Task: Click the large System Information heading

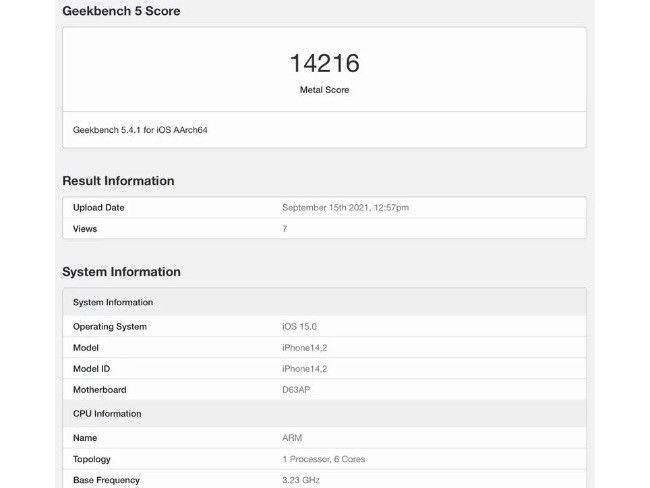Action: [x=121, y=272]
